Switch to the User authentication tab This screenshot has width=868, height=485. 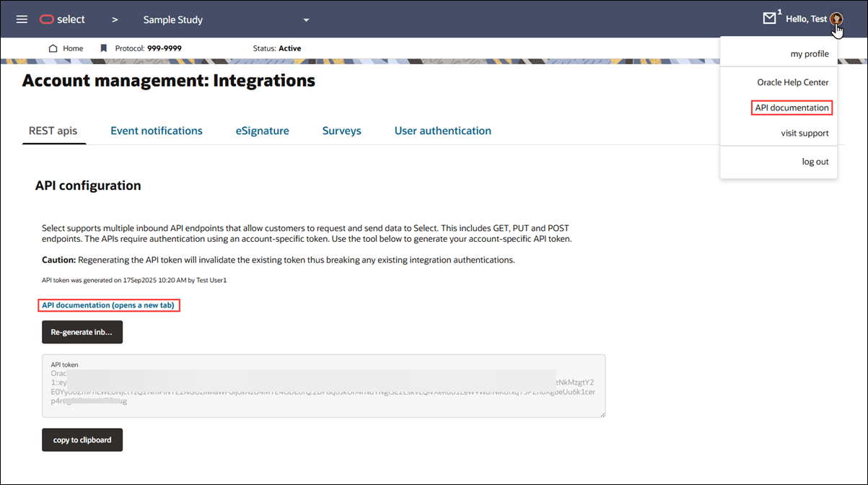pos(442,131)
